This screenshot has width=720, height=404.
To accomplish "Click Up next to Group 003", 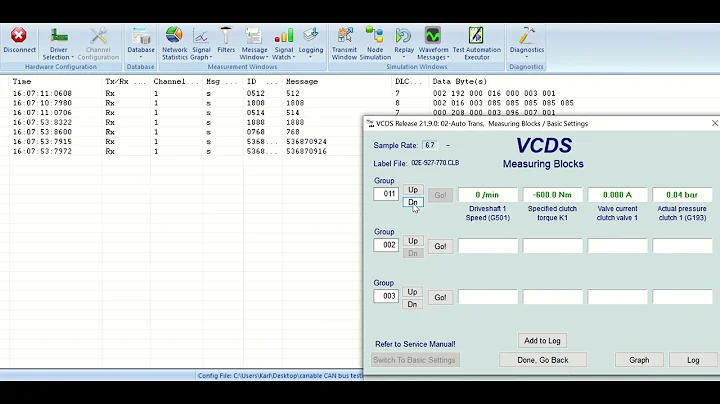I will tap(412, 292).
